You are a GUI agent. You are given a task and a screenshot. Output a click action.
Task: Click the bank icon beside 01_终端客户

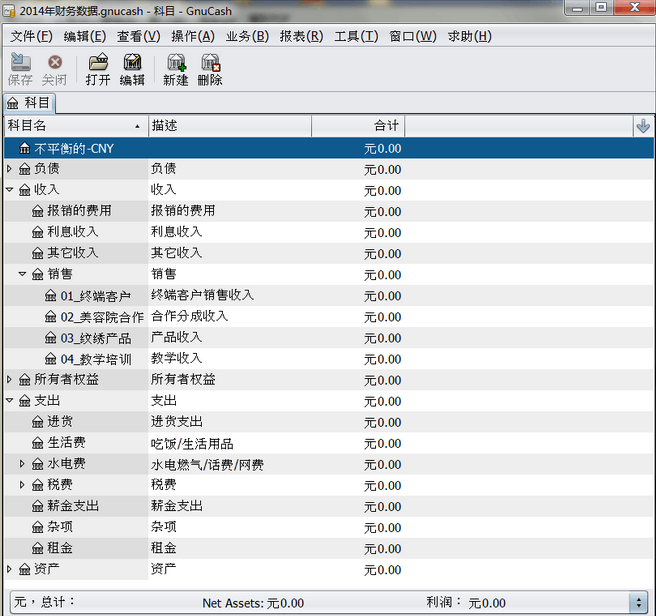(x=51, y=296)
